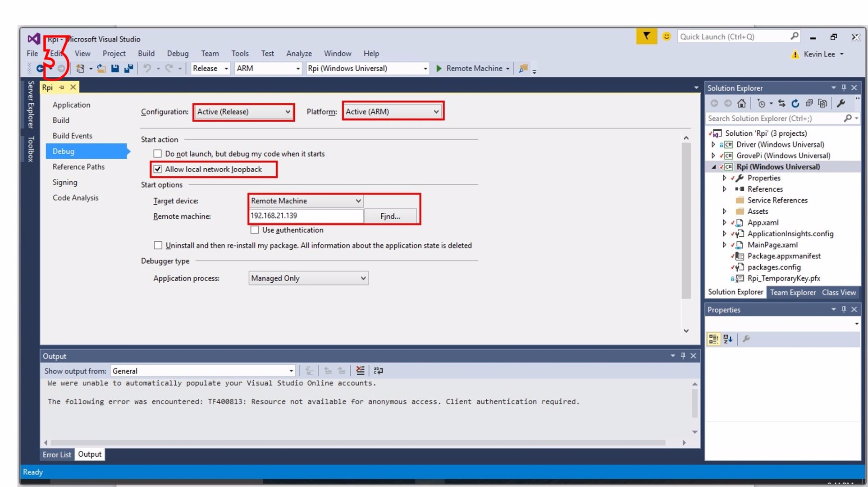Expand the MainPage.xaml node
Viewport: 868px width, 487px height.
[724, 245]
